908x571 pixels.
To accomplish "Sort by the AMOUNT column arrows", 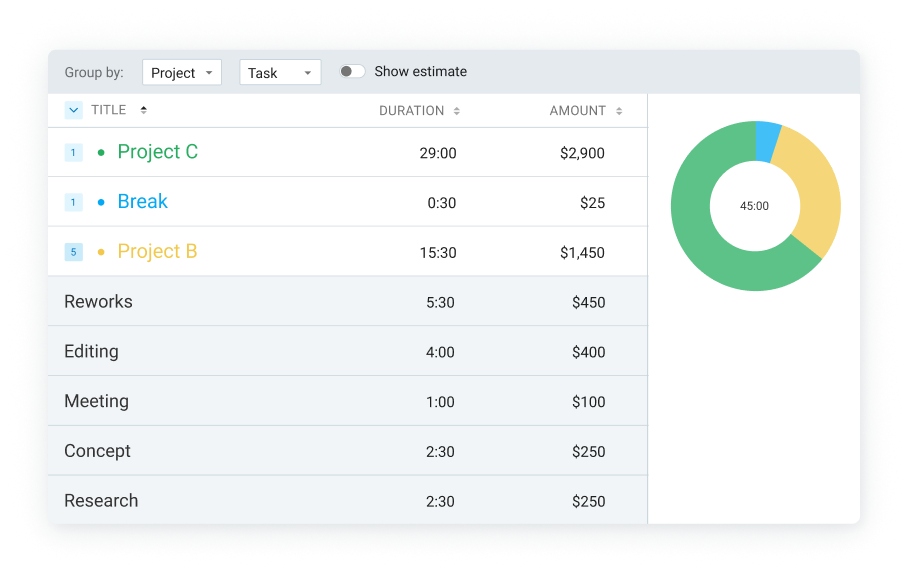I will (x=619, y=111).
